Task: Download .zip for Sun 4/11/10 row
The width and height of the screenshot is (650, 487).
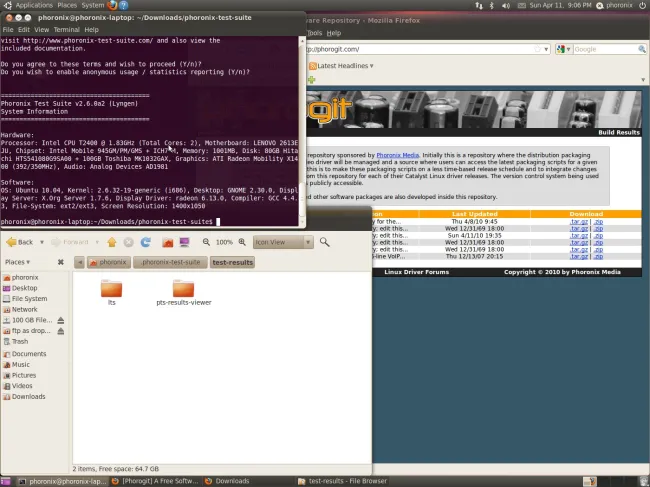Action: click(598, 235)
